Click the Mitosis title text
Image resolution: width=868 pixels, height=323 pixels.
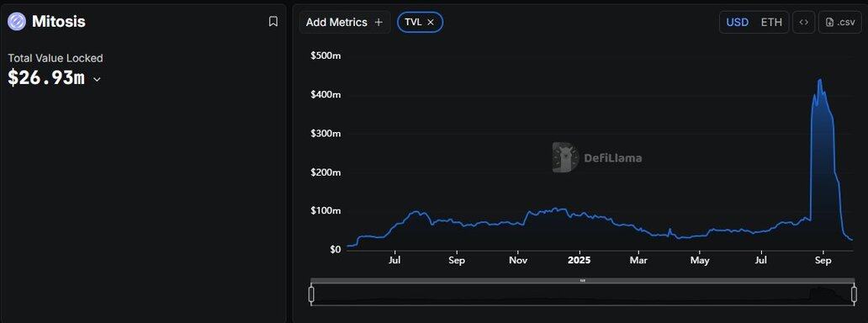(59, 22)
